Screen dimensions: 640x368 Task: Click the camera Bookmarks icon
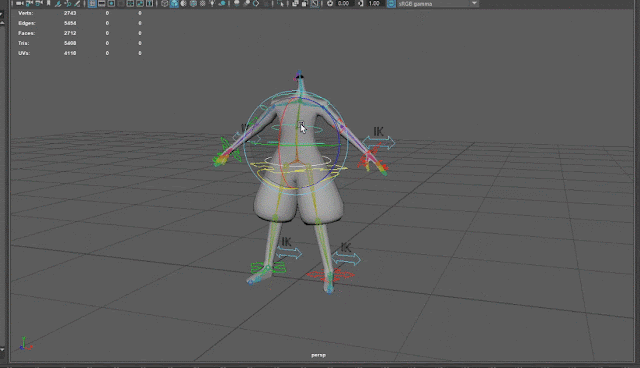point(49,3)
